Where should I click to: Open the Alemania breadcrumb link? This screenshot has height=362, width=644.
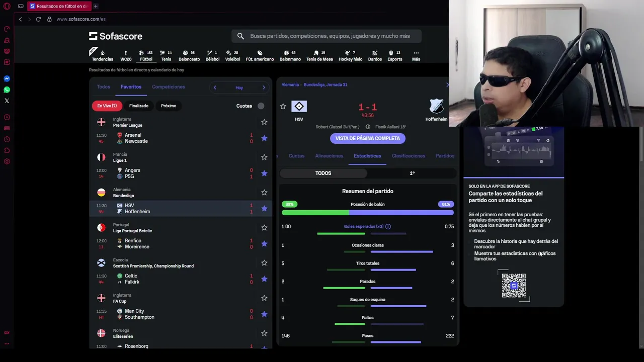290,84
